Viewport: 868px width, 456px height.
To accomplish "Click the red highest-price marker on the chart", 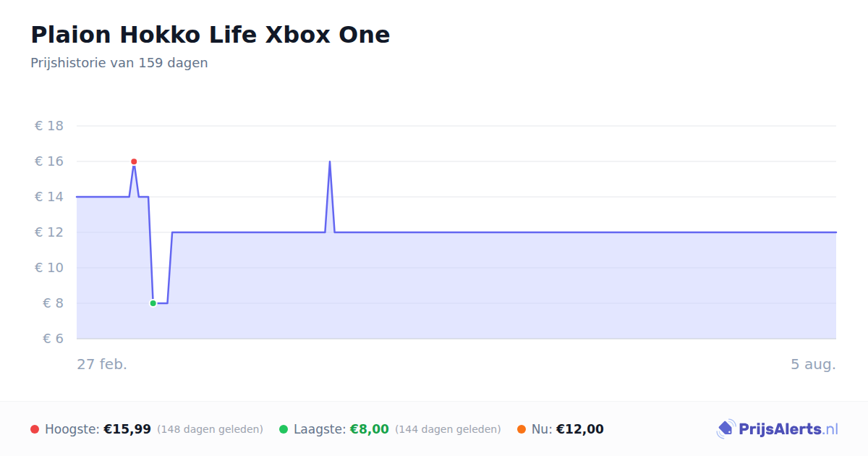I will tap(134, 161).
